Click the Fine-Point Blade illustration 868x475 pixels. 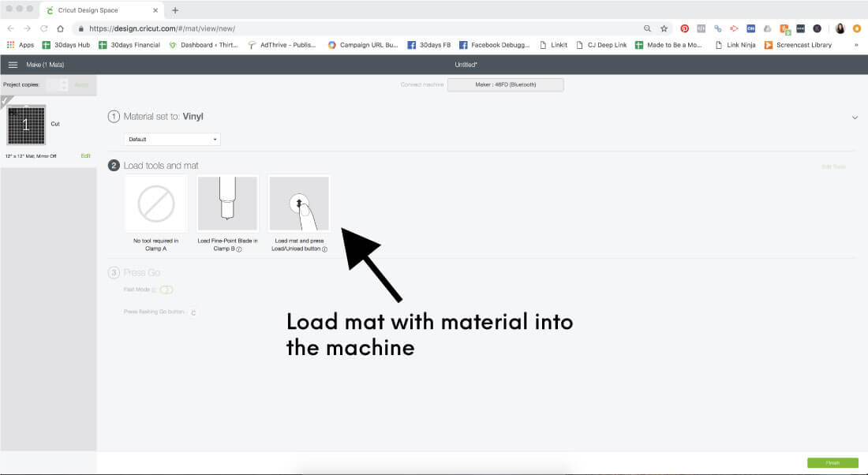227,203
